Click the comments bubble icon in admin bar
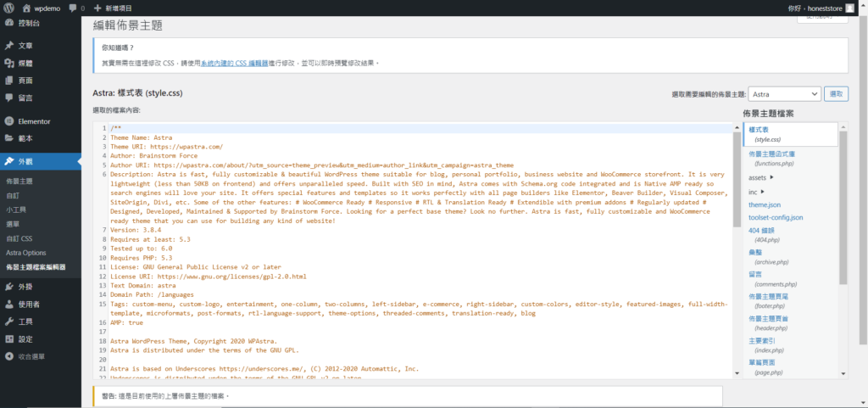 pyautogui.click(x=75, y=8)
